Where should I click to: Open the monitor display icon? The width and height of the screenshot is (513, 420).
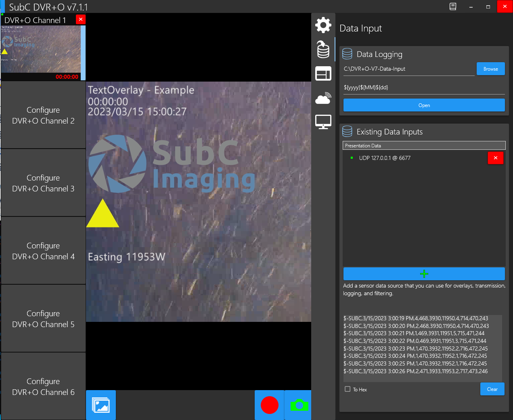pos(323,122)
